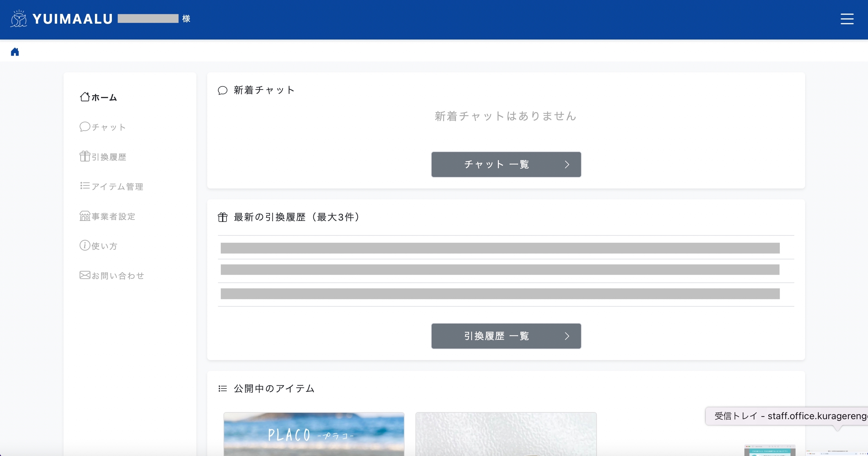Open 事業者設定 in sidebar

113,217
